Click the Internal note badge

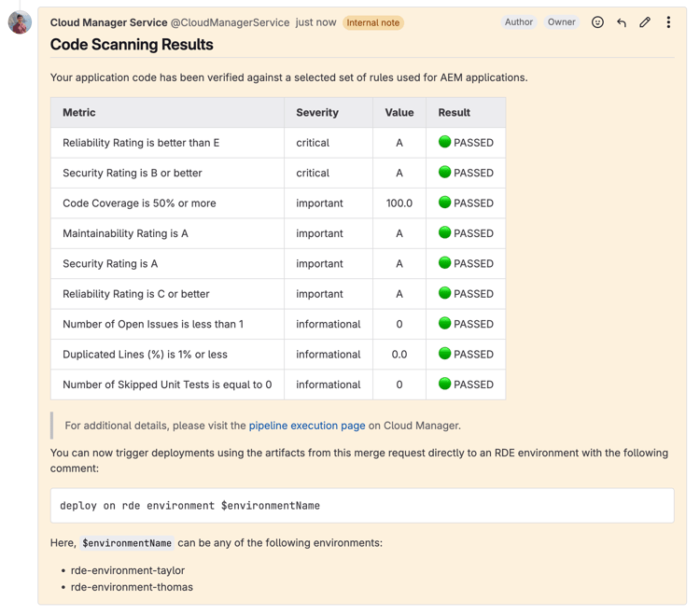coord(372,22)
